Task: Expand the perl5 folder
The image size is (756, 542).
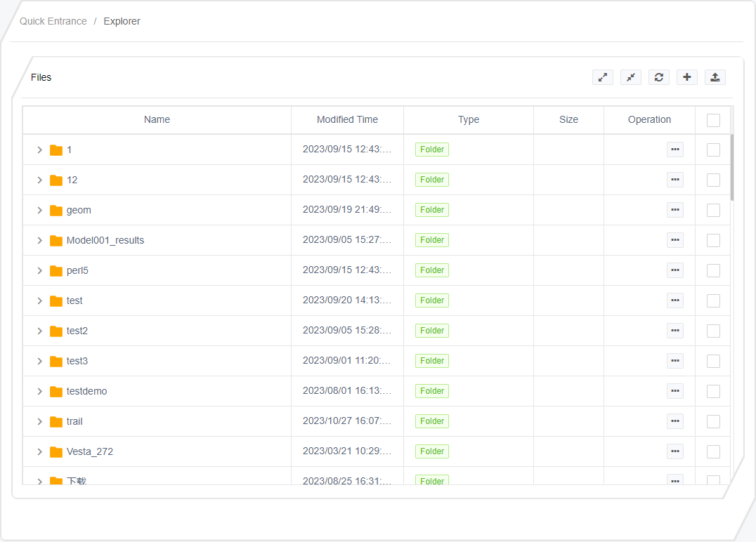Action: [x=39, y=271]
